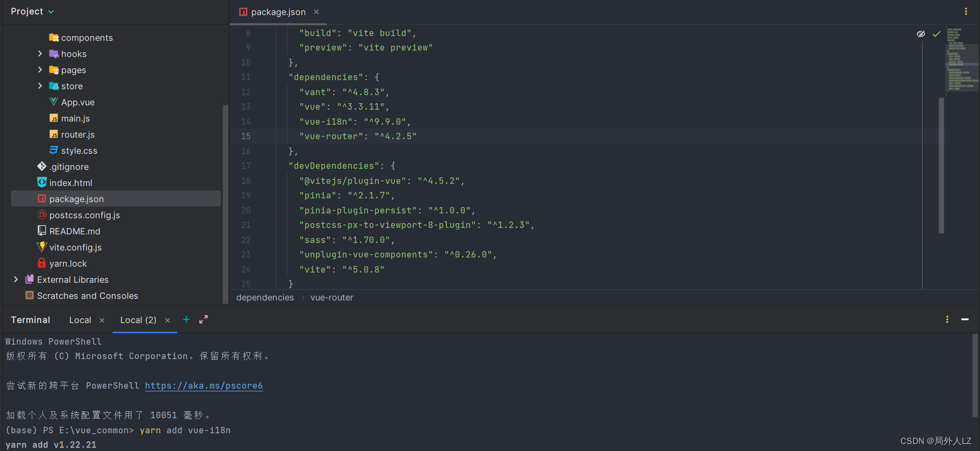Screen dimensions: 980x451
Task: Close the package.json editor tab
Action: point(316,12)
